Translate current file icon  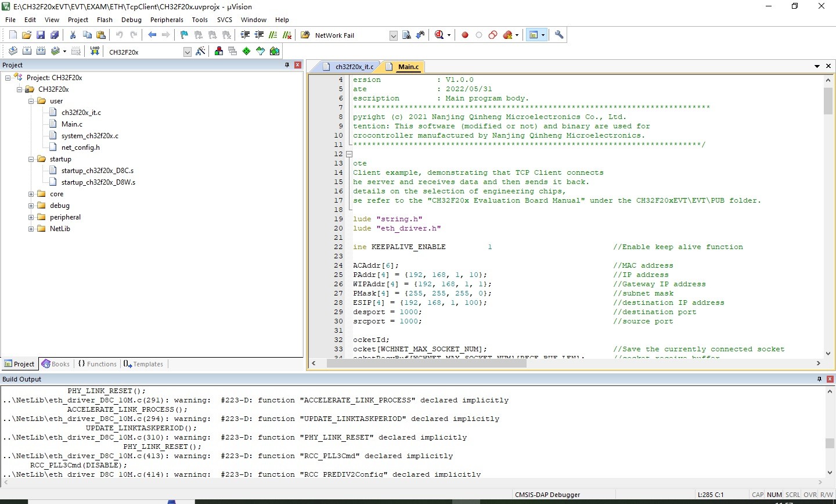13,51
